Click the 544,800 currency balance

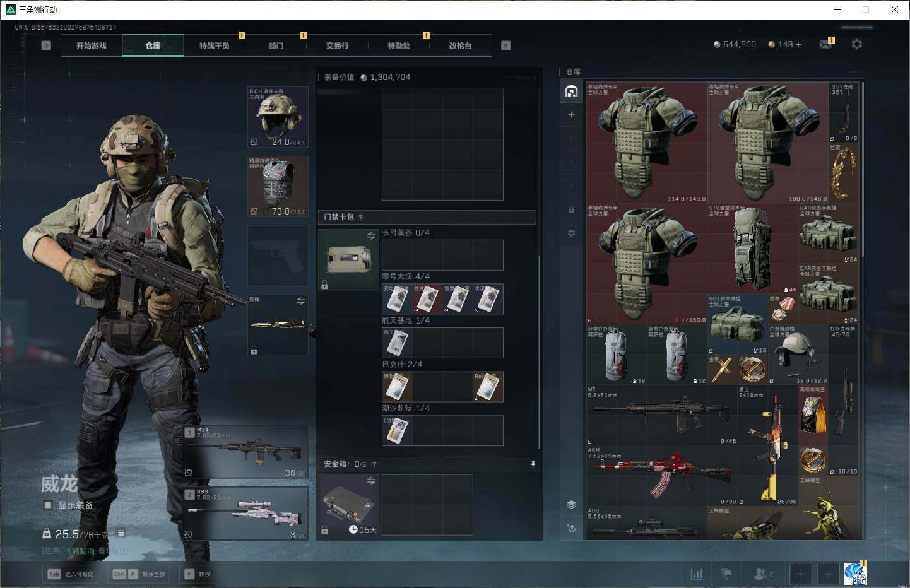coord(735,44)
